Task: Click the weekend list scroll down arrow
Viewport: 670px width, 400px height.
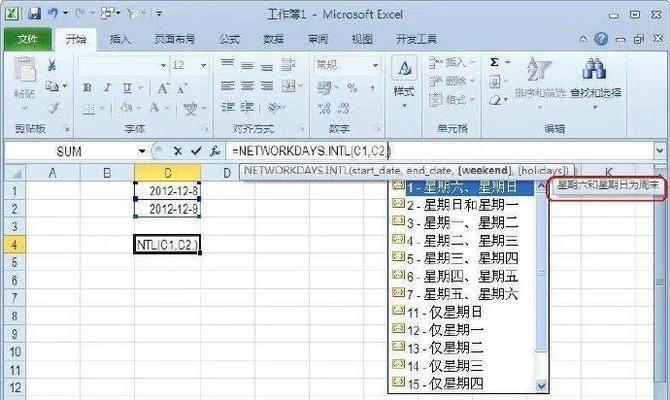Action: click(541, 386)
